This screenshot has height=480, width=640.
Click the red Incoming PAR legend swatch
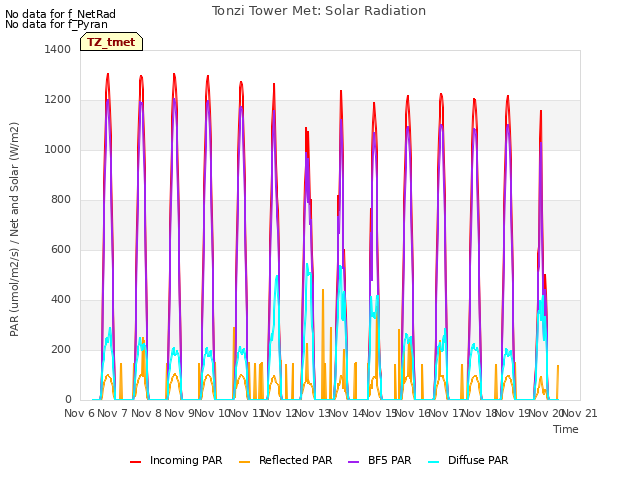[136, 462]
